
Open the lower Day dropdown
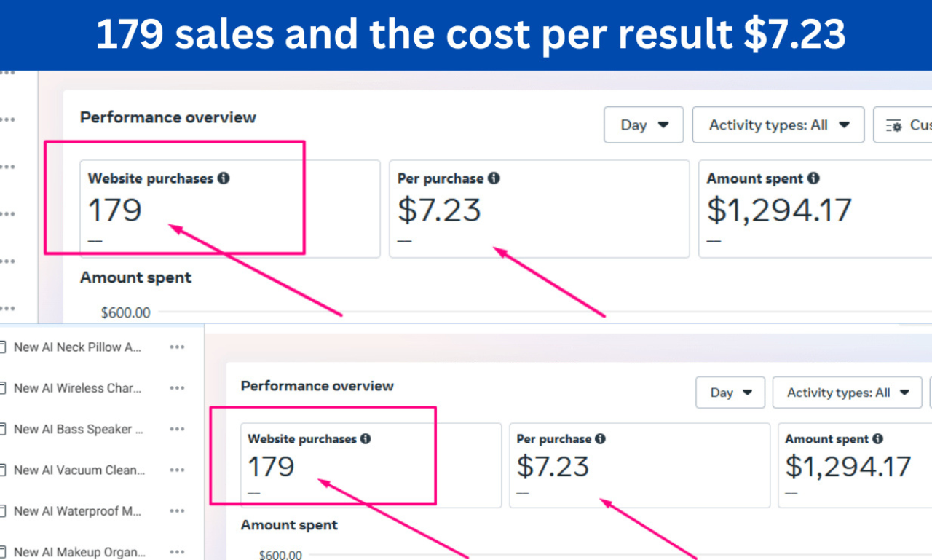730,393
